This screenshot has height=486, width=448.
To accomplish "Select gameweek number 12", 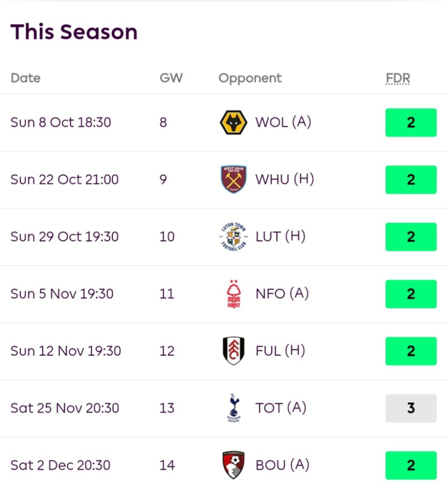I will tap(167, 351).
